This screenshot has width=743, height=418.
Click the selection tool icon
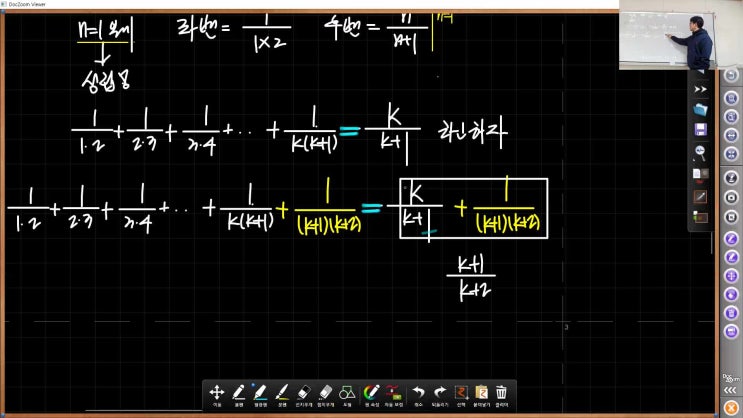pyautogui.click(x=461, y=392)
